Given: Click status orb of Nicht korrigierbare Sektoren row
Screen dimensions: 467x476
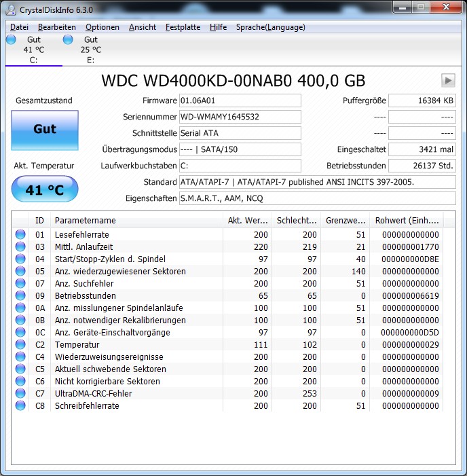Looking at the screenshot, I should click(x=20, y=382).
